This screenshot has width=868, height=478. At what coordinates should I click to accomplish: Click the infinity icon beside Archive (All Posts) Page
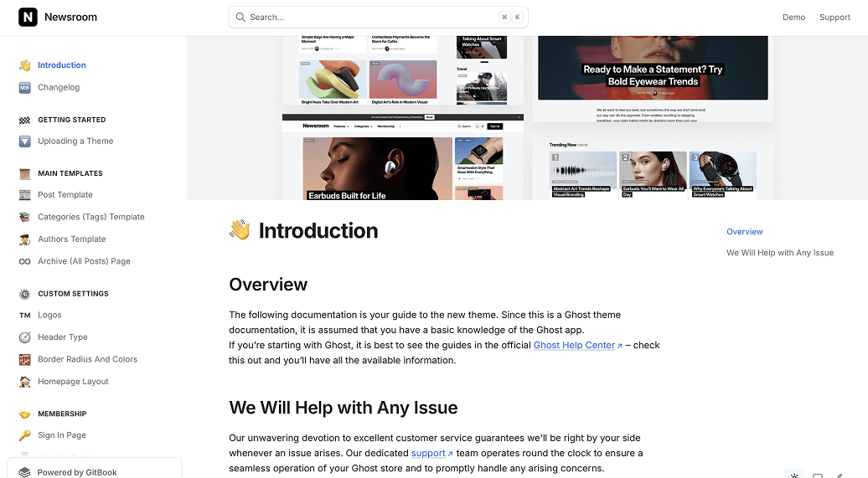click(x=25, y=262)
